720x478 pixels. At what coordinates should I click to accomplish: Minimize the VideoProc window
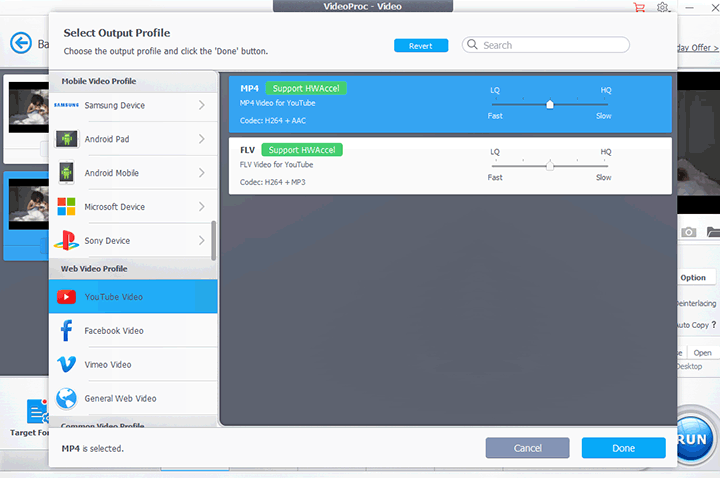(689, 7)
